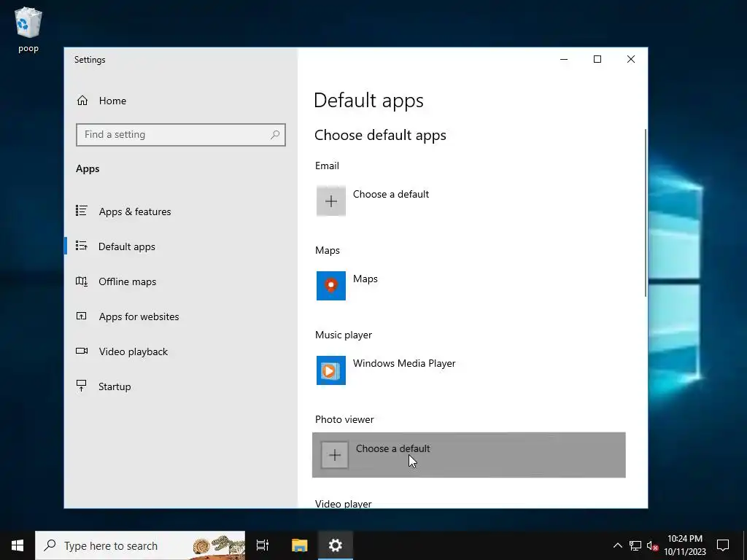Click the Apps for websites icon

[82, 316]
